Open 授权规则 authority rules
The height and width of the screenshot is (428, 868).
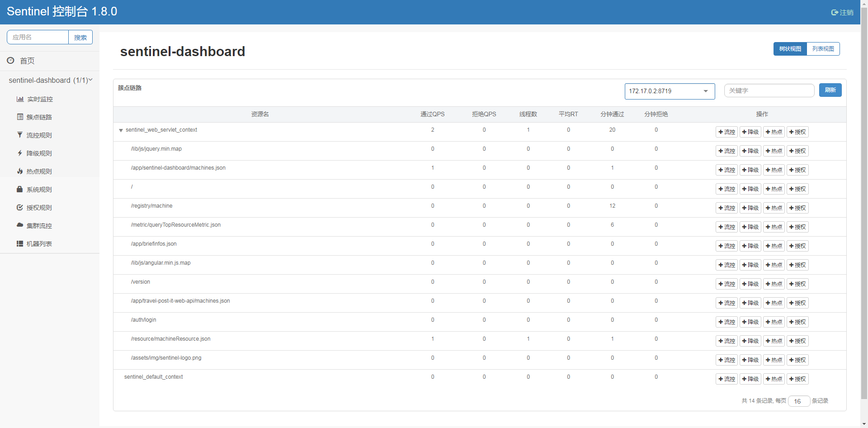point(40,207)
